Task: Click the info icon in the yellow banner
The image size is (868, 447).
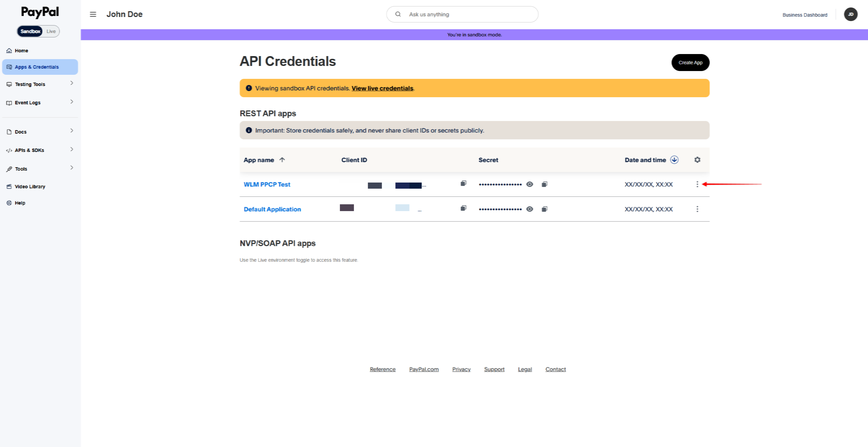Action: [249, 88]
